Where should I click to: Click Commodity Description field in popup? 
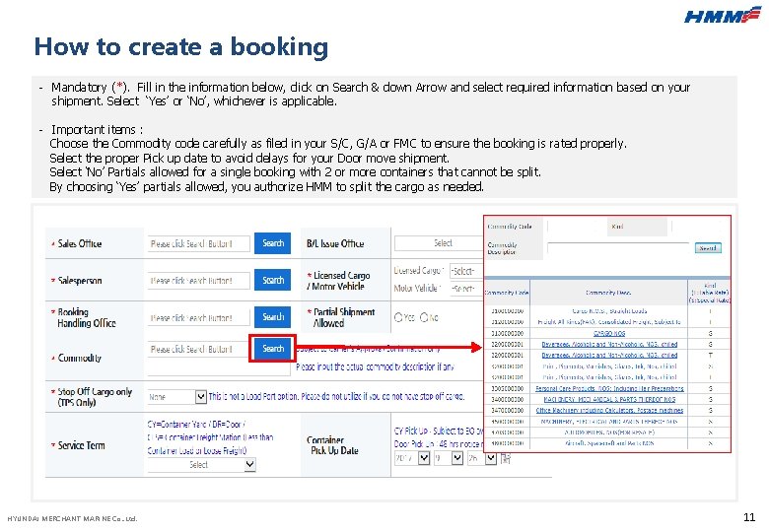(618, 247)
